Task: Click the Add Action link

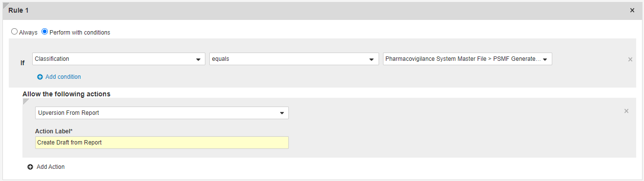Action: coord(51,167)
